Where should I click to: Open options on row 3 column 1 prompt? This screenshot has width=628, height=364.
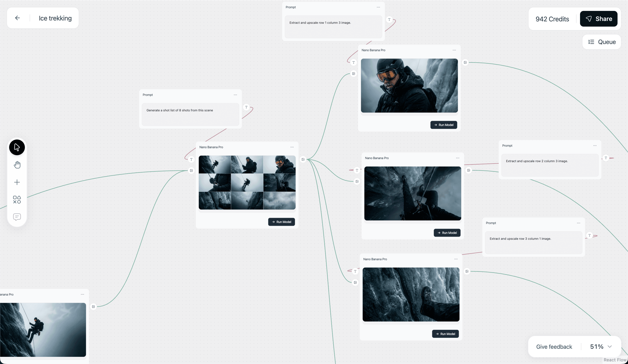[x=579, y=223]
